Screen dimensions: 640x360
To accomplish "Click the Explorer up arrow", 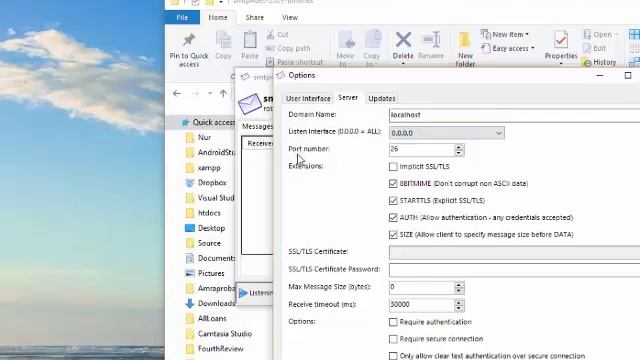I will pos(223,93).
